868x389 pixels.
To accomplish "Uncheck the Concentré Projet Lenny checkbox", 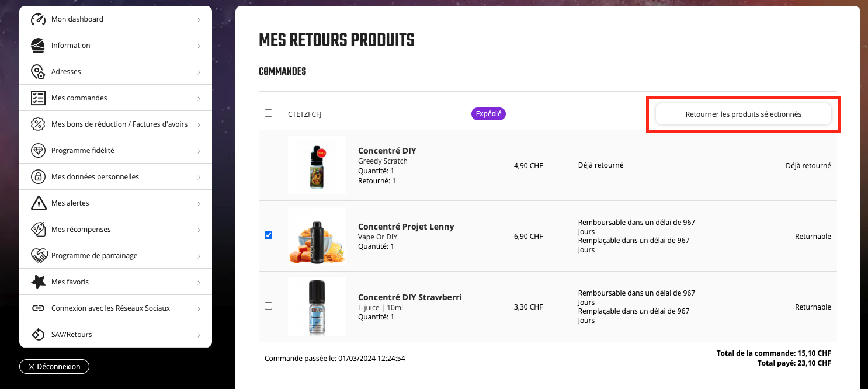I will [x=268, y=235].
